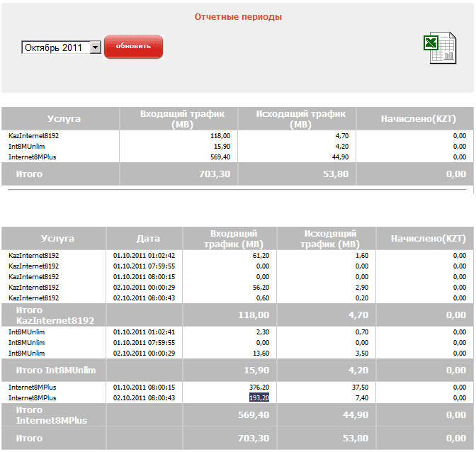Export report via the Excel icon

[440, 47]
